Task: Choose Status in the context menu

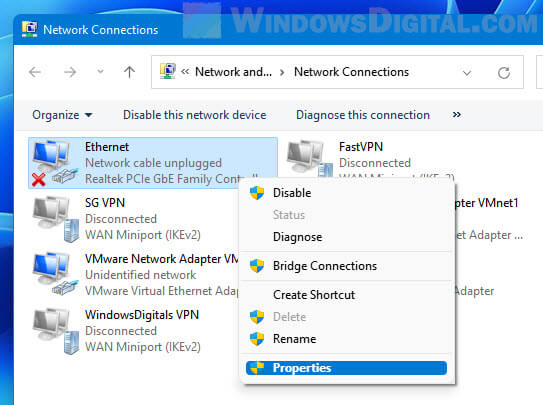Action: click(x=347, y=215)
